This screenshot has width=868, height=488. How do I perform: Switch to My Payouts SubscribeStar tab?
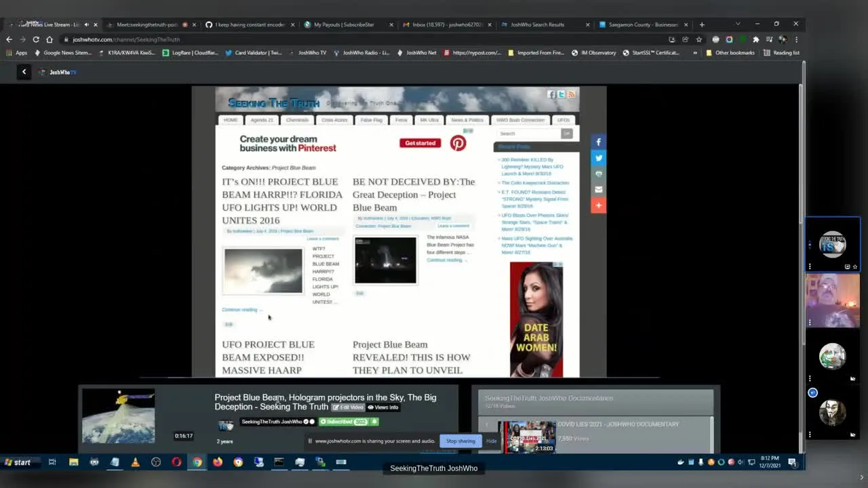(347, 24)
